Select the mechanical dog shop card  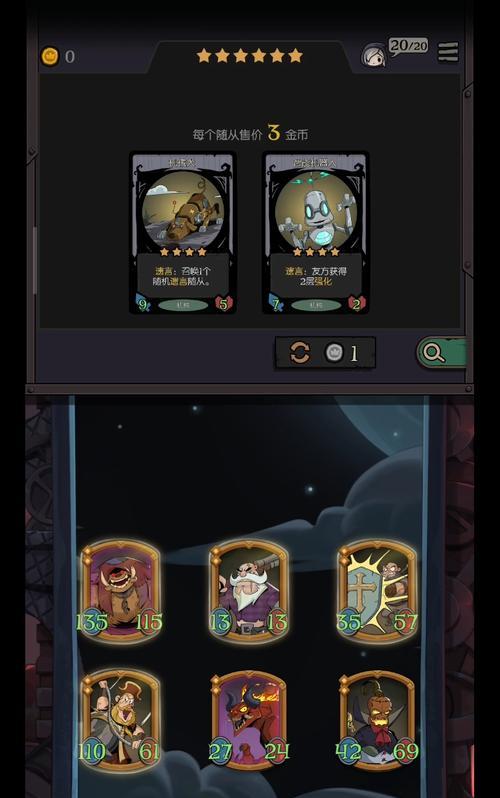coord(183,233)
